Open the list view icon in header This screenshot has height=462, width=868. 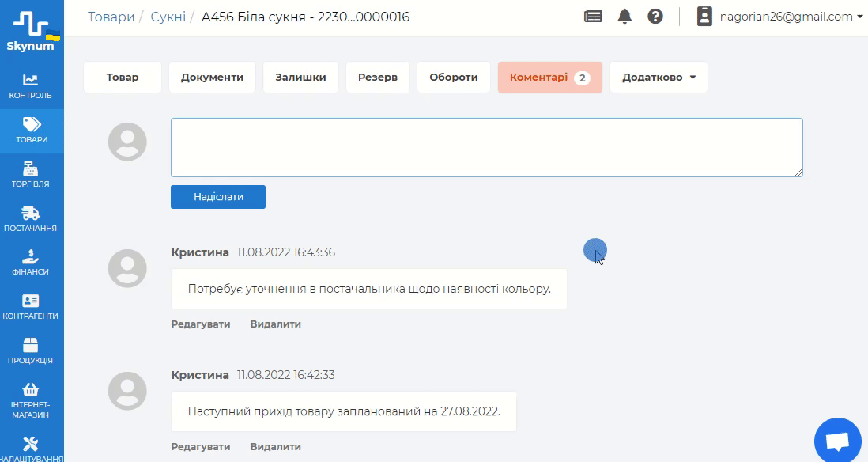tap(593, 17)
